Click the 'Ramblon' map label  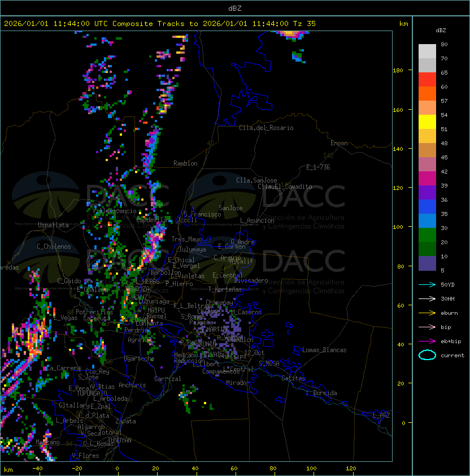coord(185,163)
